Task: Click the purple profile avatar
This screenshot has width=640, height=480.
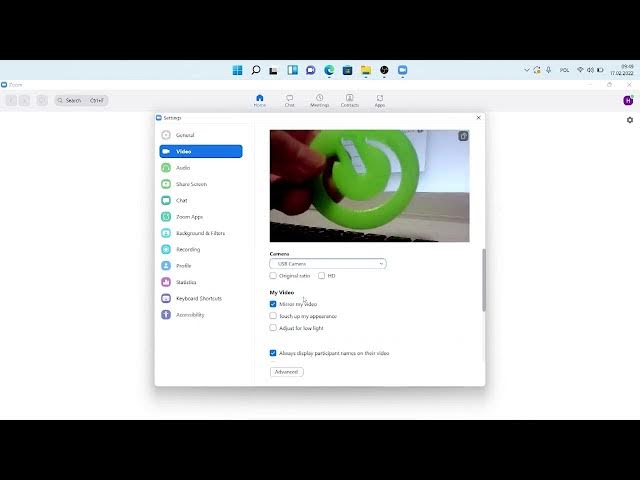Action: click(x=628, y=100)
